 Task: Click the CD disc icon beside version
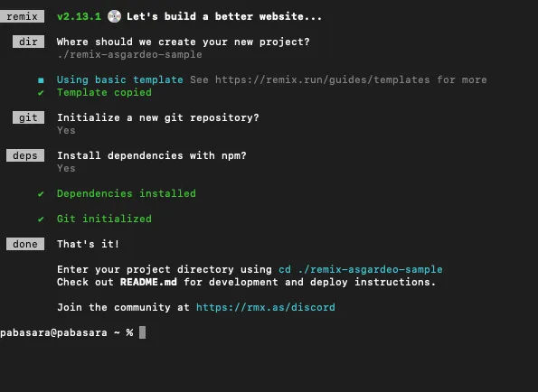[114, 16]
